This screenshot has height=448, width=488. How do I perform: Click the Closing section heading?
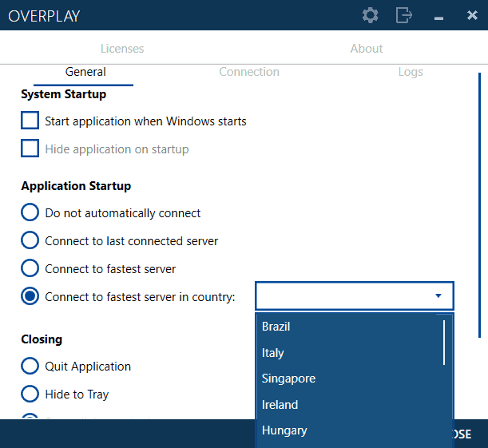click(42, 339)
